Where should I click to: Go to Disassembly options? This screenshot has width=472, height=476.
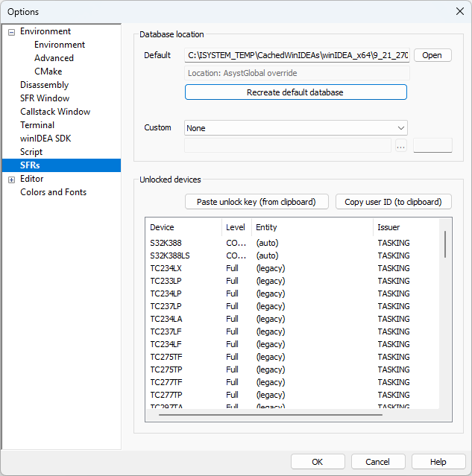44,85
